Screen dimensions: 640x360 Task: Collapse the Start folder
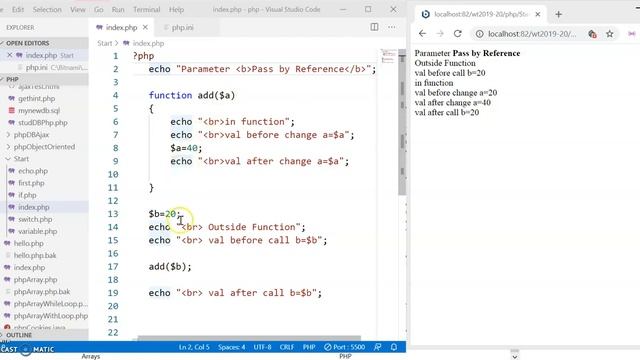coord(21,159)
